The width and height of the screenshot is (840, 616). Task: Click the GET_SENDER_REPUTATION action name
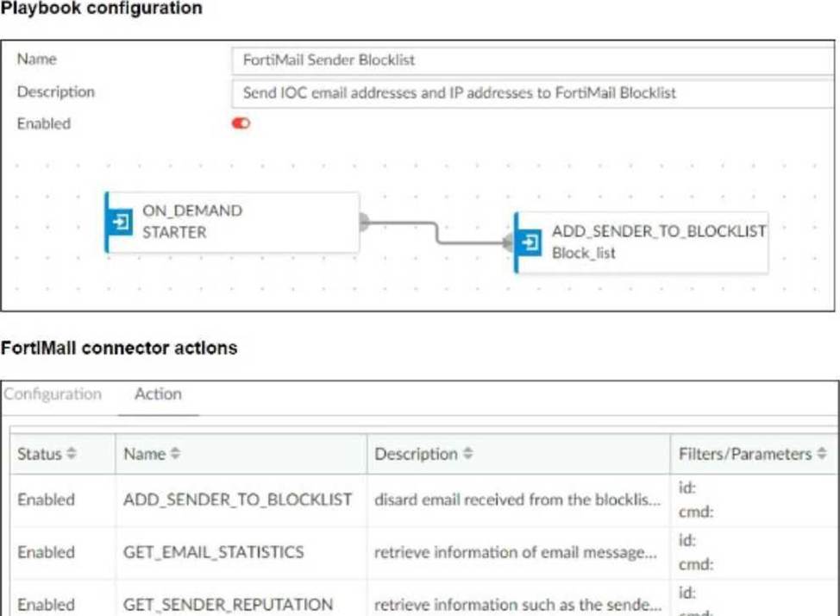[228, 605]
